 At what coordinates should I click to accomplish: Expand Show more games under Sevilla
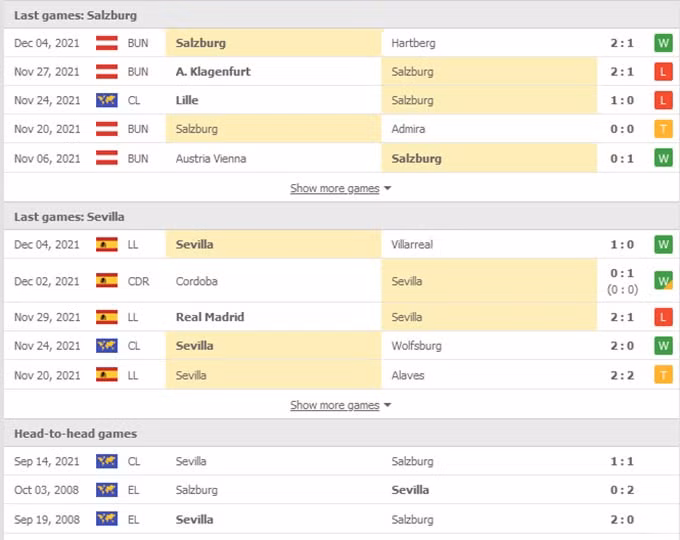(340, 405)
